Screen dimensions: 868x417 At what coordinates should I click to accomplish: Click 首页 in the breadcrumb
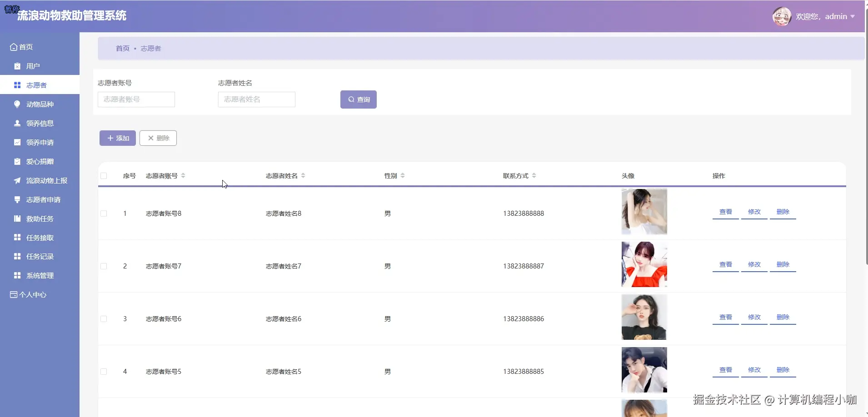[x=123, y=49]
